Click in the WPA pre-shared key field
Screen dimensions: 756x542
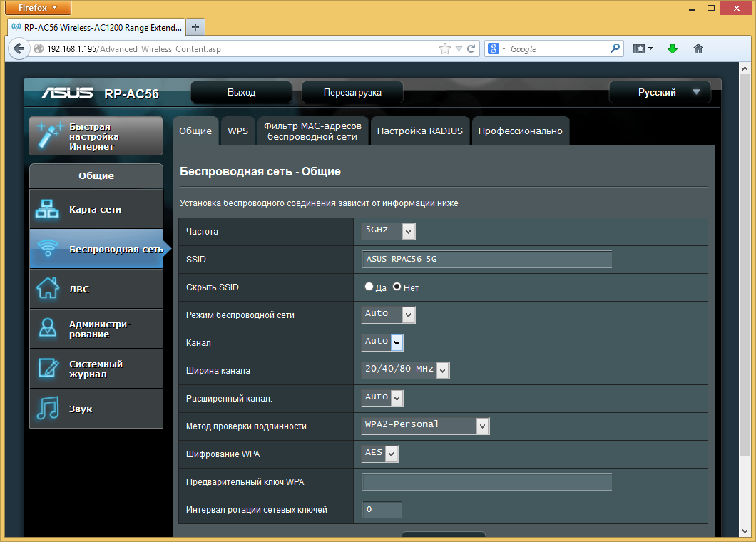coord(487,481)
